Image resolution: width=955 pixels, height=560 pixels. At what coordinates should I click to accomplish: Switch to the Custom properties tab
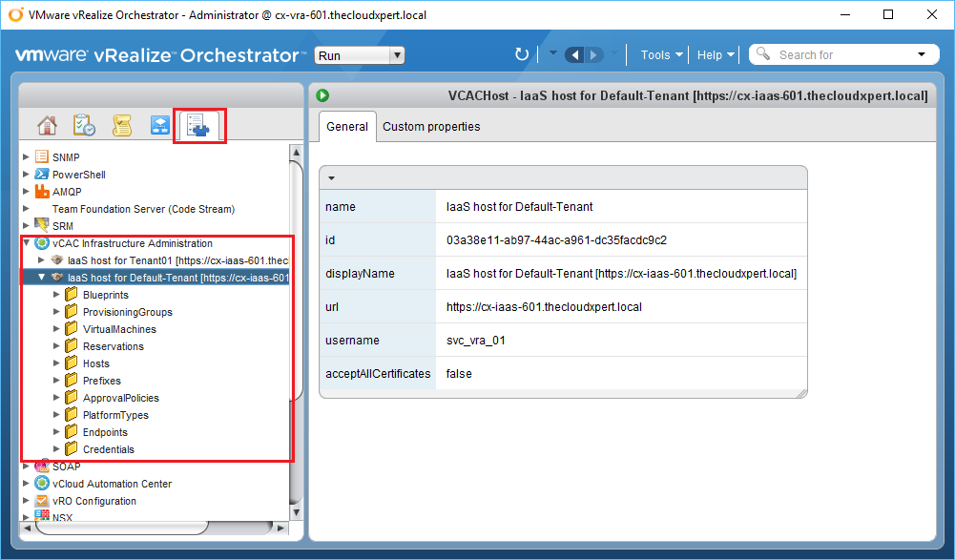(431, 127)
